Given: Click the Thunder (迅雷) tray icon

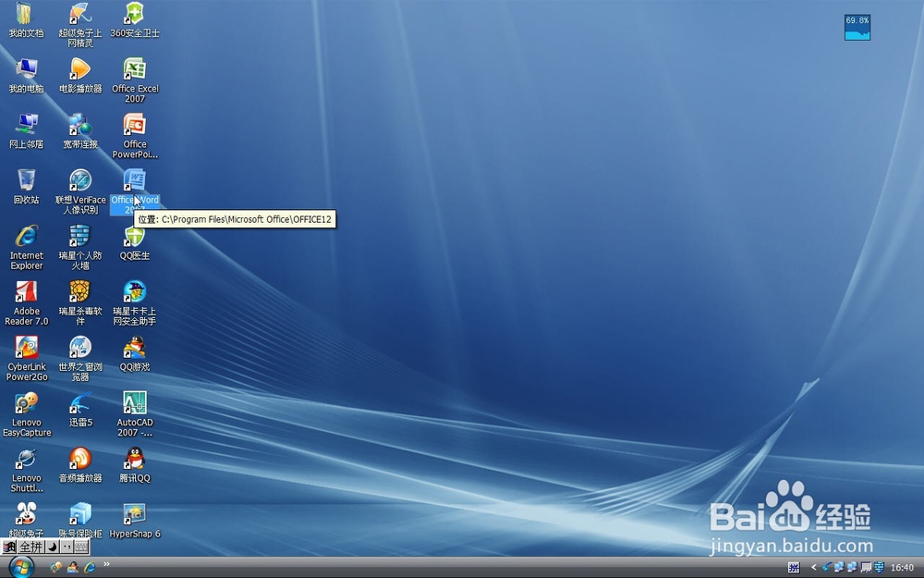Looking at the screenshot, I should tap(827, 567).
